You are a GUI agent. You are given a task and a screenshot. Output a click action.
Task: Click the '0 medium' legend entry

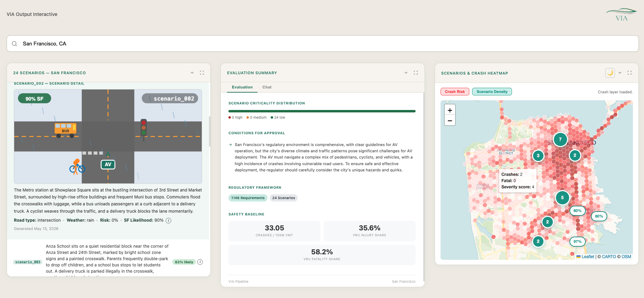pyautogui.click(x=256, y=118)
